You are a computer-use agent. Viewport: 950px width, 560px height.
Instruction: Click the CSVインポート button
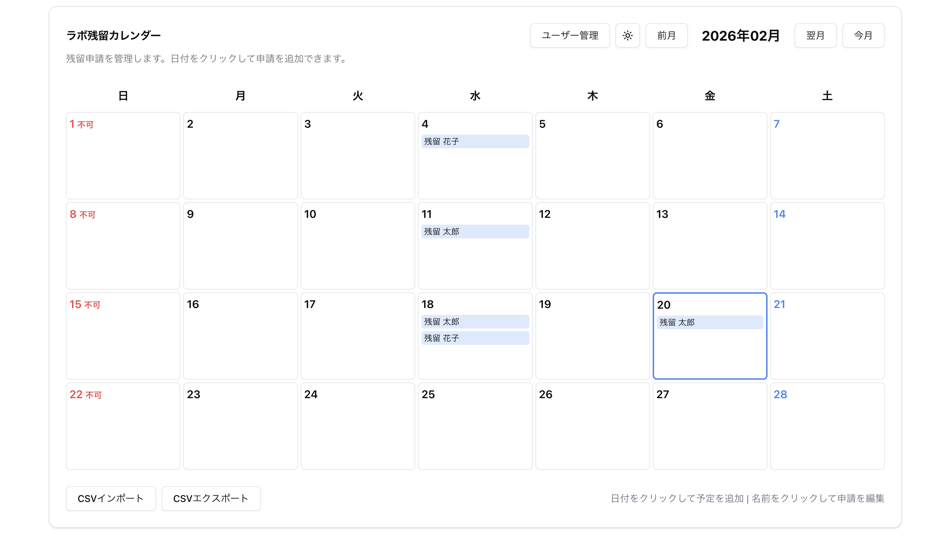(111, 498)
